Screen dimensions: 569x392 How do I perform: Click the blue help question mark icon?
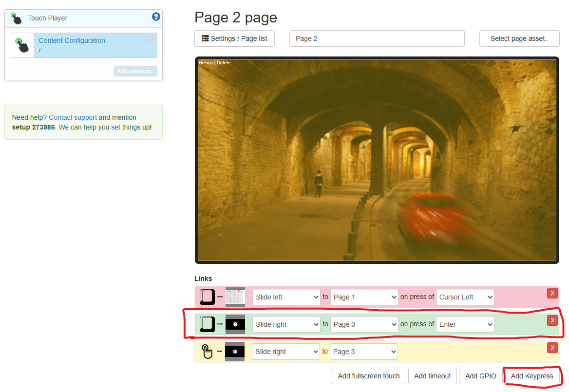click(x=156, y=17)
